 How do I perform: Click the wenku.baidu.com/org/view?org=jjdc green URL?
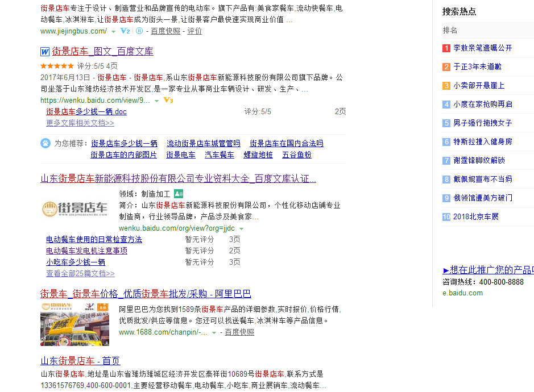pos(177,228)
